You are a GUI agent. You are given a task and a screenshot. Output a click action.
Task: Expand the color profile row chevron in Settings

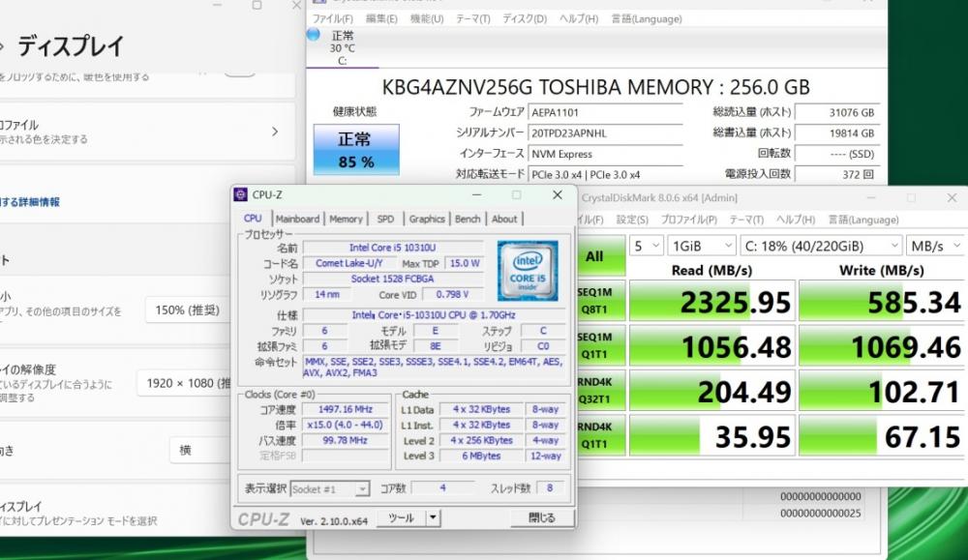pos(275,132)
